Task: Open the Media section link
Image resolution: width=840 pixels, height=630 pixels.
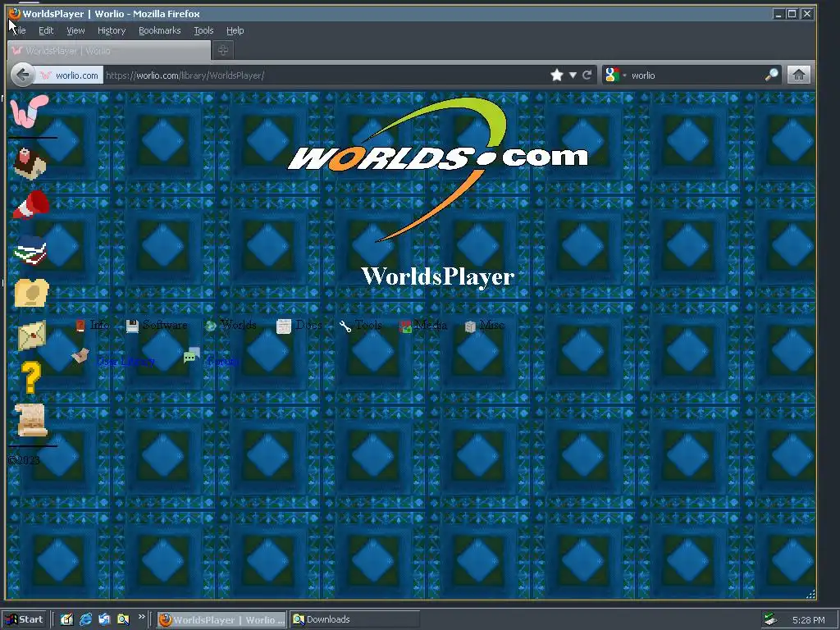Action: pyautogui.click(x=431, y=325)
